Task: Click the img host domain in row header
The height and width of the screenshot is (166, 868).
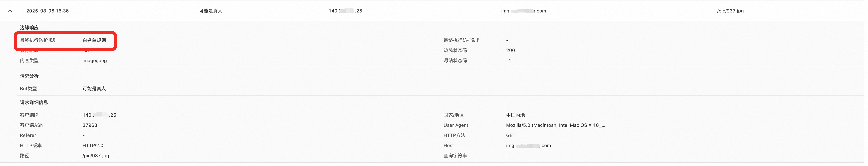Action: pos(523,11)
